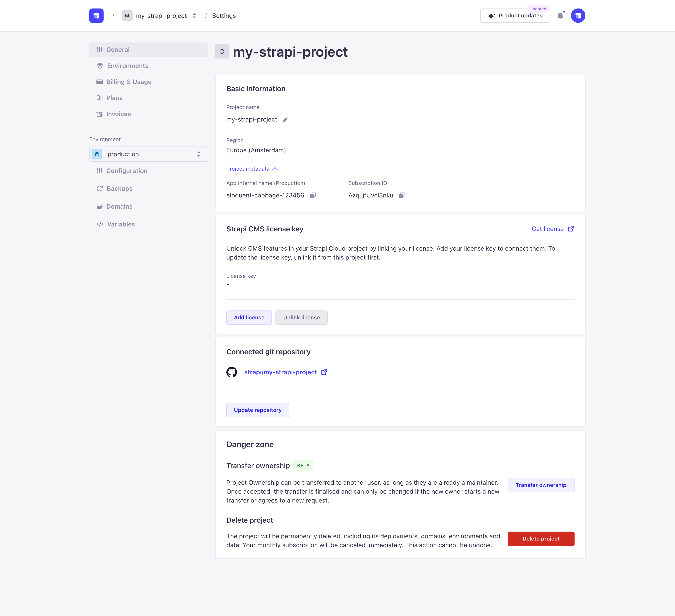Open the production environment selector
This screenshot has width=675, height=616.
pos(148,154)
